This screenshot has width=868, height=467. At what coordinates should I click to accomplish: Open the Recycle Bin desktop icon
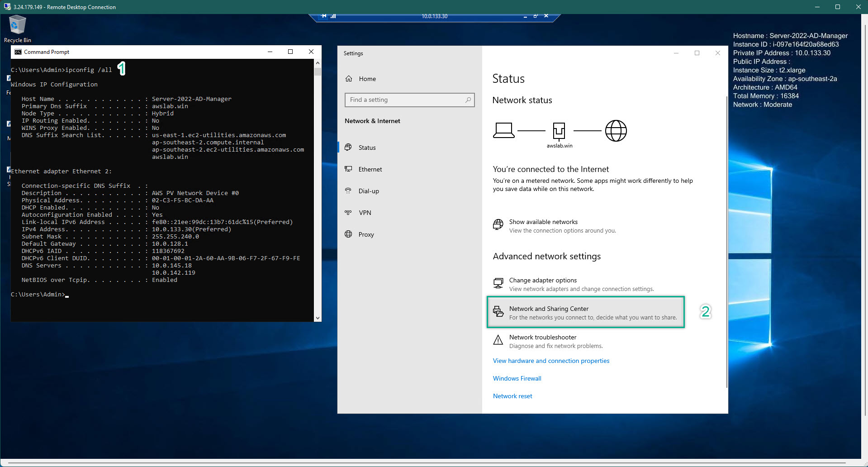[x=17, y=29]
